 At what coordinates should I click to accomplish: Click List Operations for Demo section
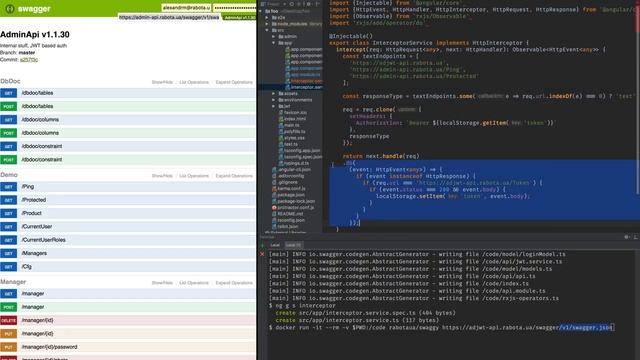click(194, 176)
